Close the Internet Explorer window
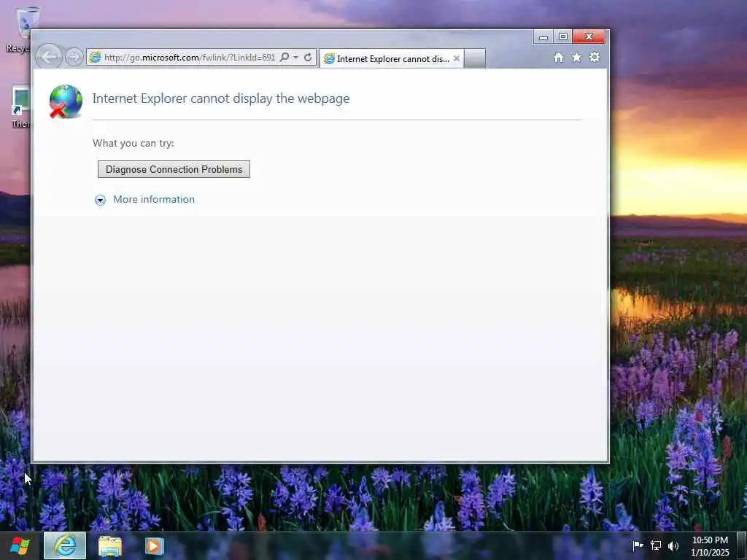747x560 pixels. (x=589, y=36)
